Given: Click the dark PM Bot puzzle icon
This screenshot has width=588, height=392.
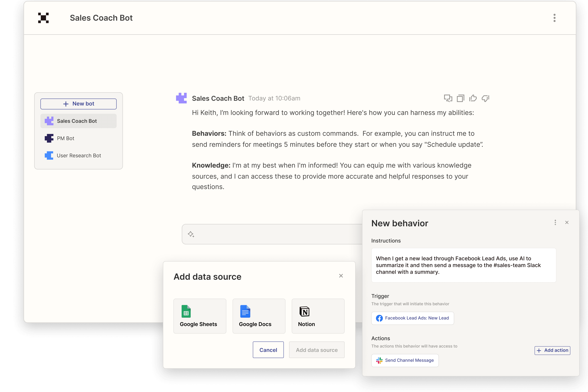Looking at the screenshot, I should (49, 138).
